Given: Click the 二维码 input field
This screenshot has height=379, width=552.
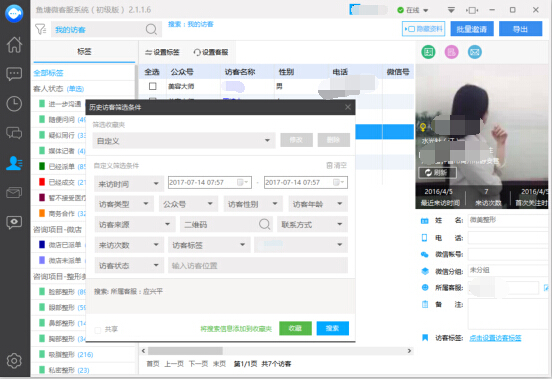Looking at the screenshot, I should (226, 224).
